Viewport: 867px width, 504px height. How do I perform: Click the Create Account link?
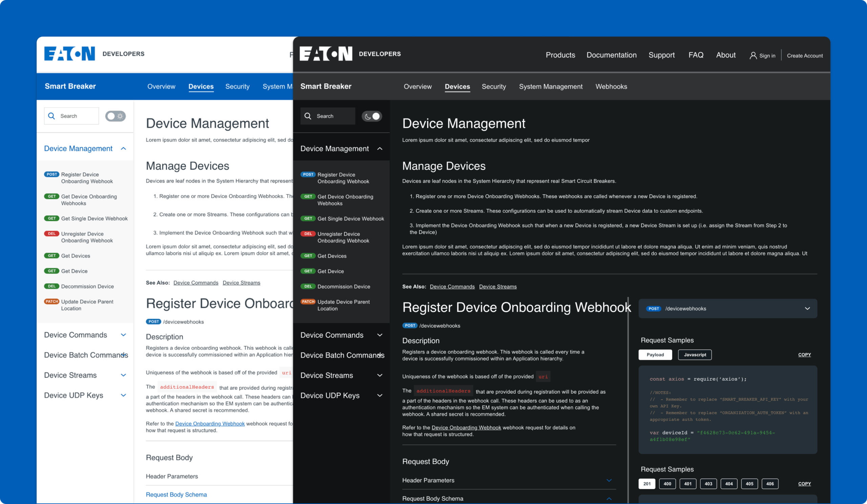(x=805, y=56)
